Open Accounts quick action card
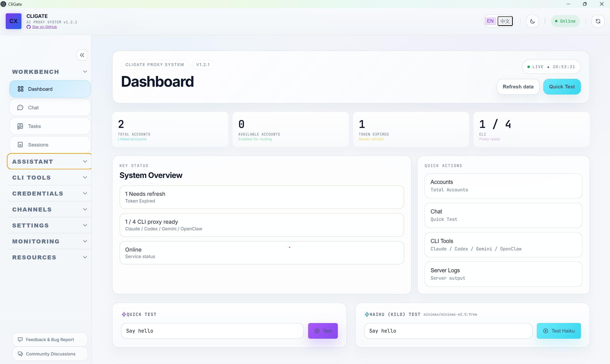The width and height of the screenshot is (610, 364). [x=503, y=186]
